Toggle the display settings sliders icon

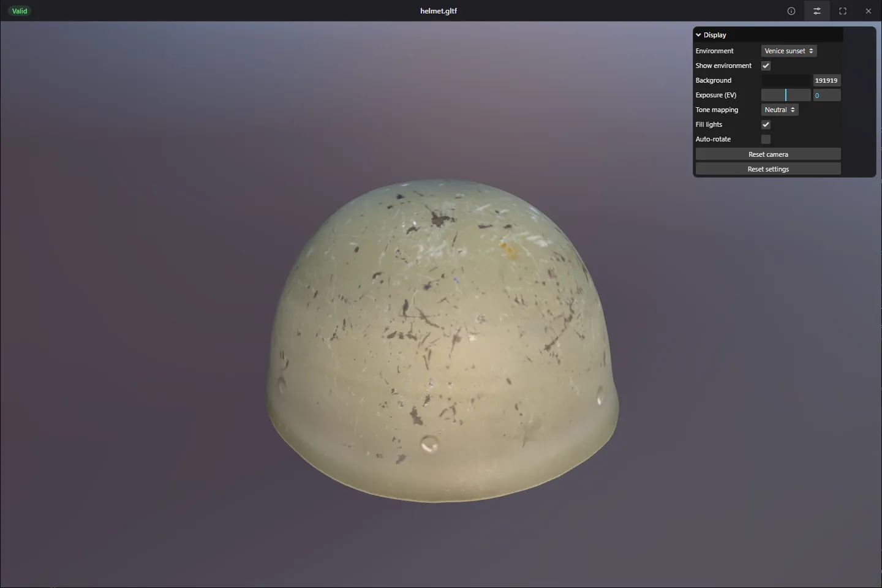(817, 11)
